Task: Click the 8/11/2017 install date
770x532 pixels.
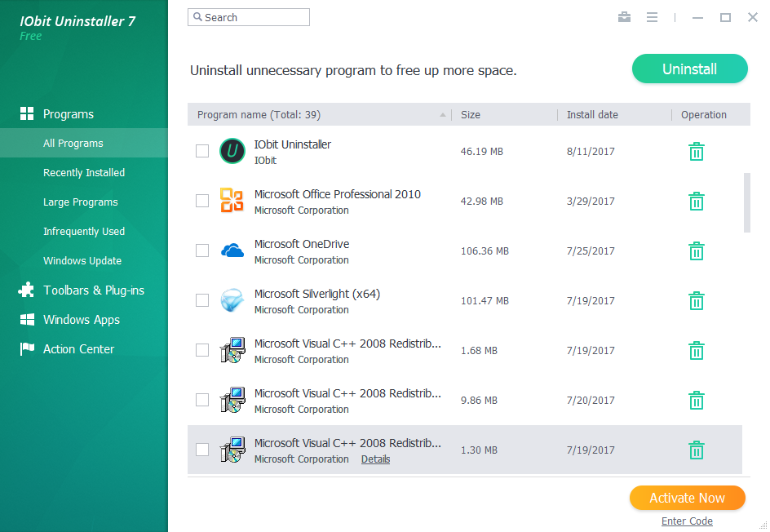Action: [x=591, y=151]
